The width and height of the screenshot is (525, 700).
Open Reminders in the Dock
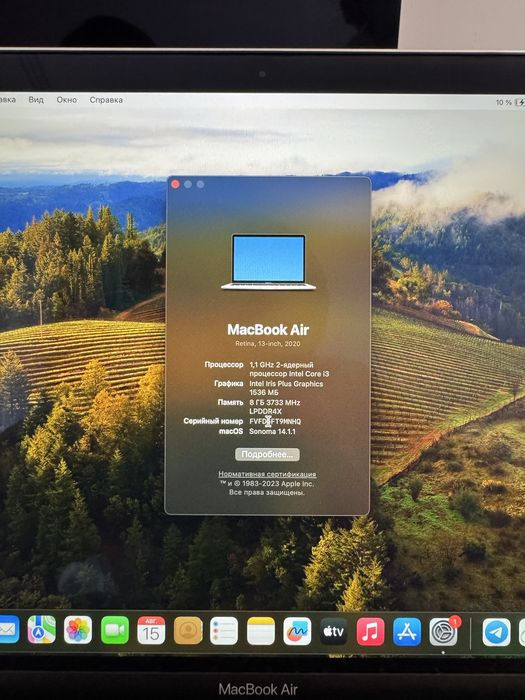[x=224, y=631]
